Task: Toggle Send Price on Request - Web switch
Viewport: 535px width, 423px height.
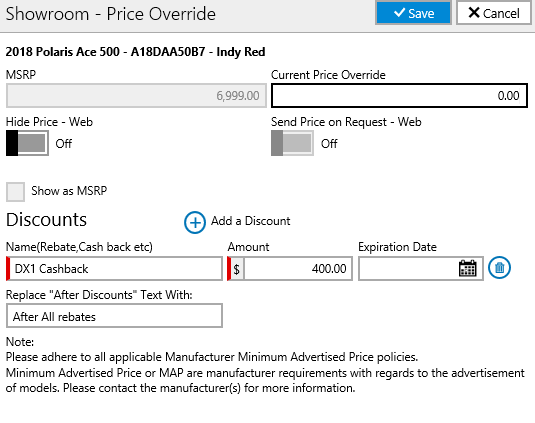Action: point(292,143)
